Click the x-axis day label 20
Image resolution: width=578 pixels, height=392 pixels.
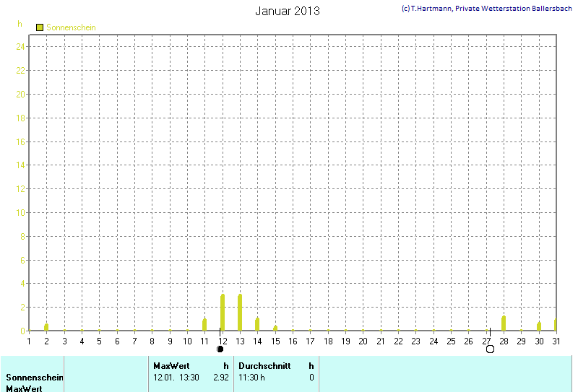[x=363, y=341]
